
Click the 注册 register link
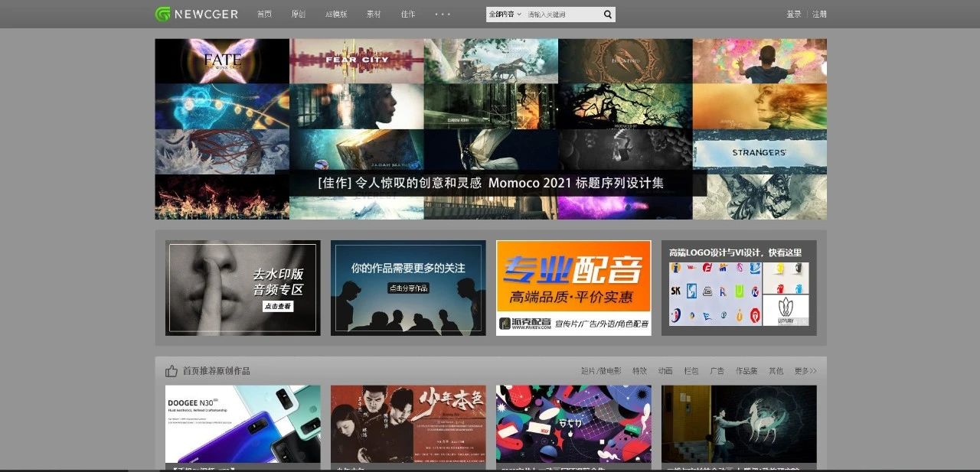819,15
